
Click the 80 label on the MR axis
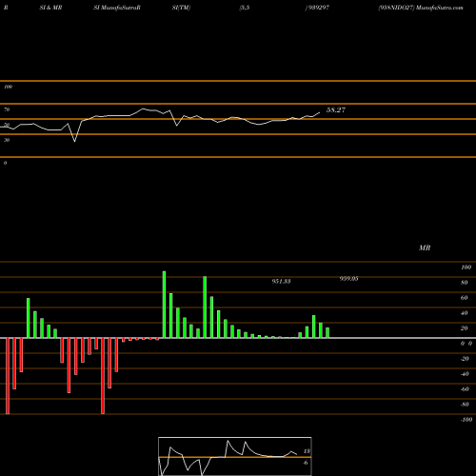point(465,283)
